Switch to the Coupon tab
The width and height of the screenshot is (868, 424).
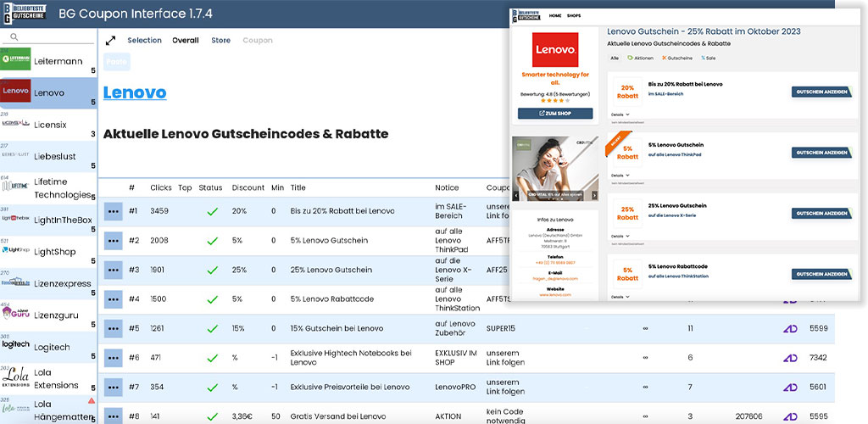258,41
